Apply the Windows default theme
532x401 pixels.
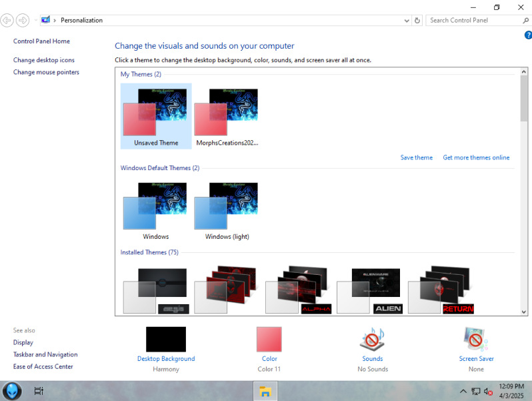coord(156,211)
